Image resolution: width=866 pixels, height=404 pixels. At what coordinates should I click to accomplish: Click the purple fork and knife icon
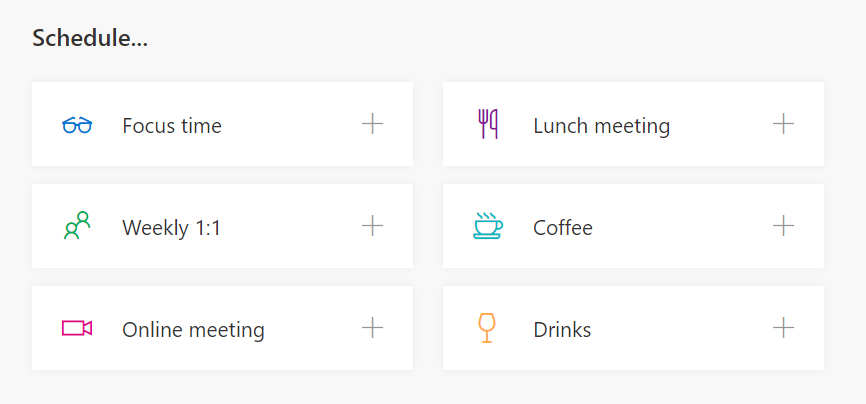[x=488, y=124]
